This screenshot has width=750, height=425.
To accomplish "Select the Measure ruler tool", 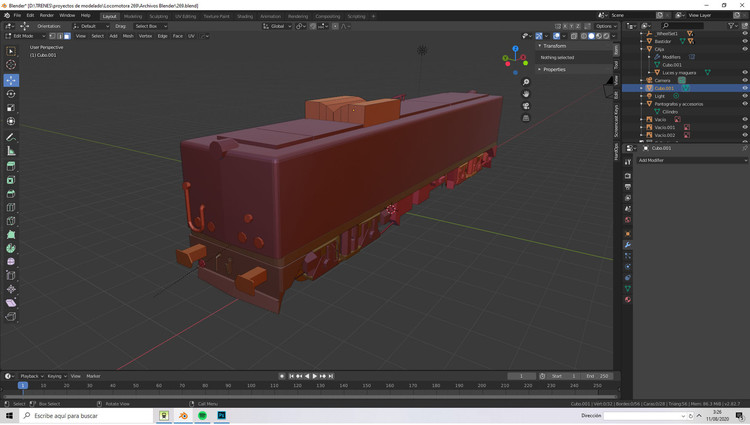I will 11,151.
